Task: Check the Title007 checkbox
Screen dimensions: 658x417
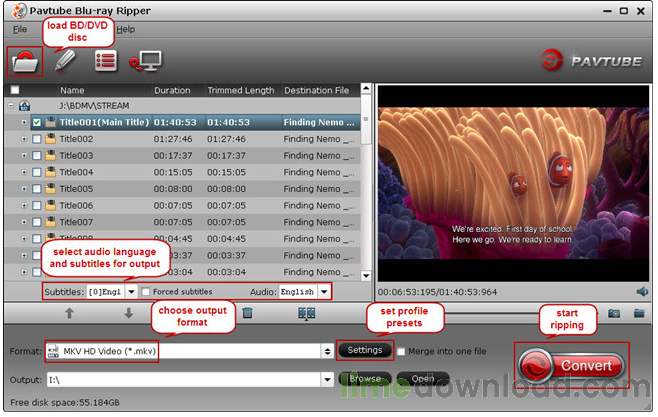Action: [x=37, y=222]
